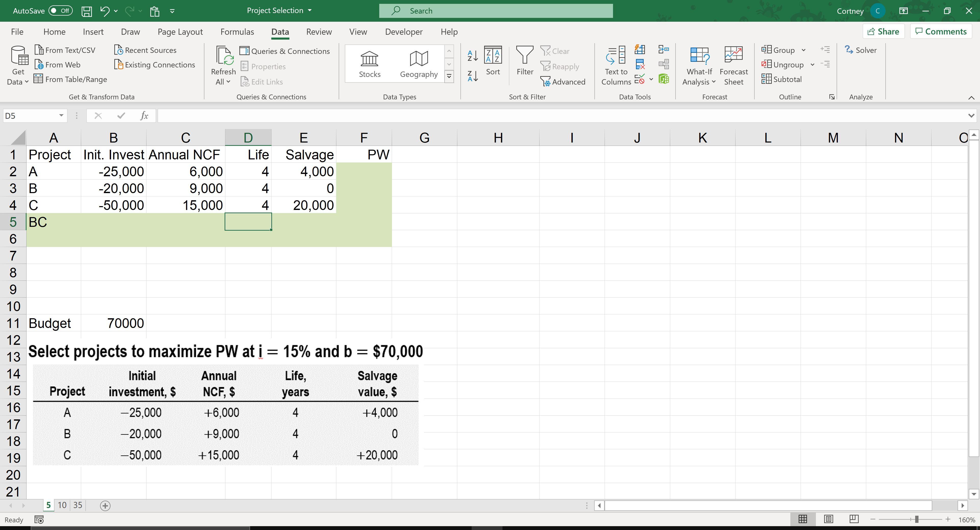The width and height of the screenshot is (980, 530).
Task: Click Refresh All
Action: [223, 65]
